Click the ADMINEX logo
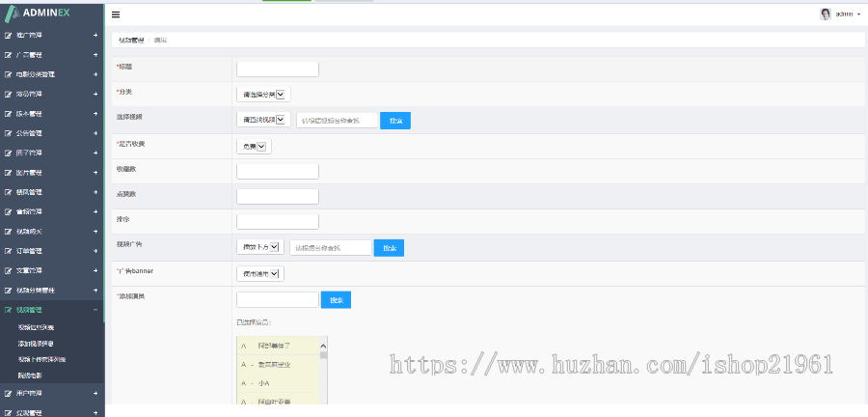Viewport: 868px width, 417px height. [38, 13]
